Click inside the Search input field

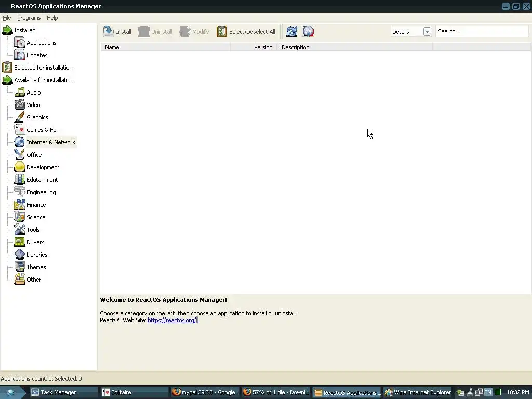click(482, 31)
